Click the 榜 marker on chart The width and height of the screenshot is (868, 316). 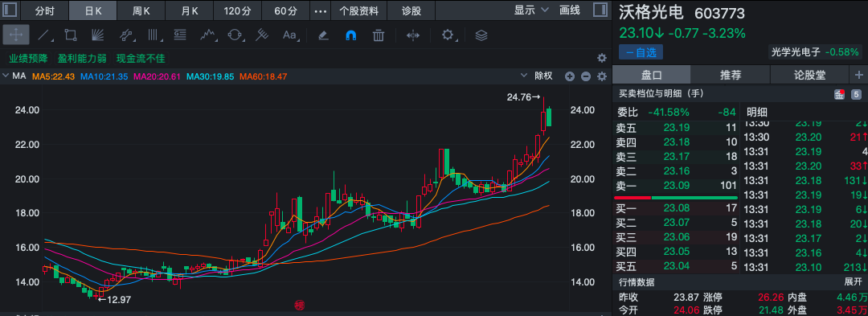tap(300, 306)
